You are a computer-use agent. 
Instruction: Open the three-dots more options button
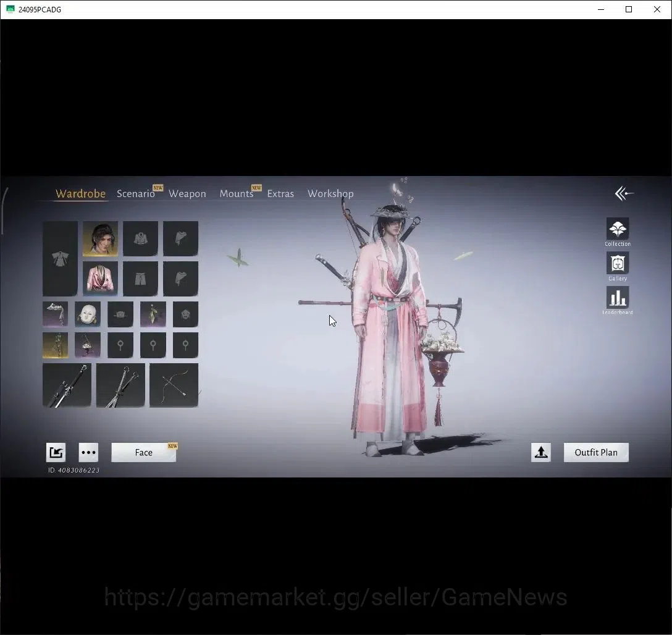[88, 453]
